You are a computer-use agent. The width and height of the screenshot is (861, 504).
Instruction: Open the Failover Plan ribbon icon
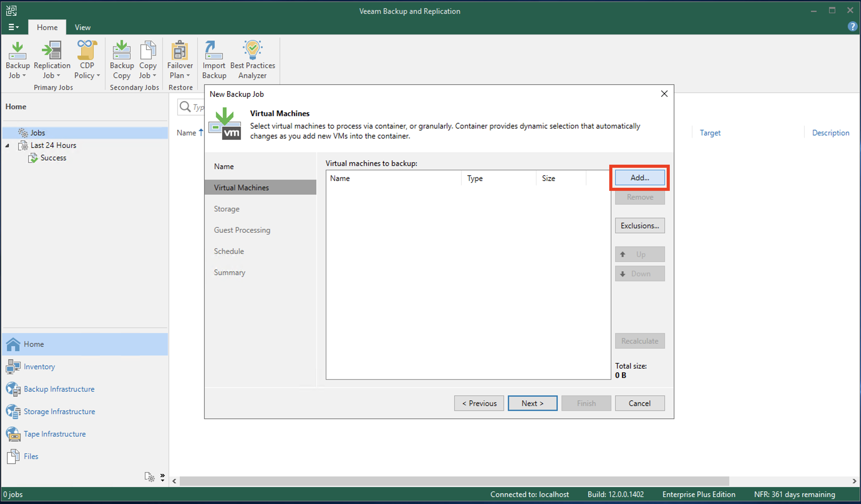(180, 51)
